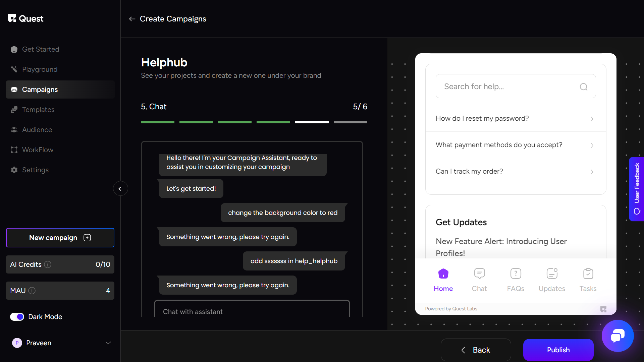
Task: Click the AI Credits info icon
Action: click(48, 264)
